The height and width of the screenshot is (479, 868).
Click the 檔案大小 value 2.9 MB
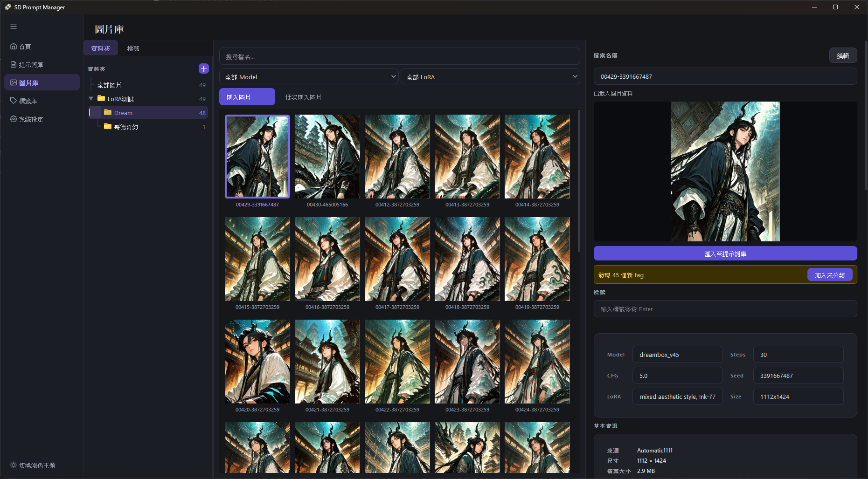646,471
